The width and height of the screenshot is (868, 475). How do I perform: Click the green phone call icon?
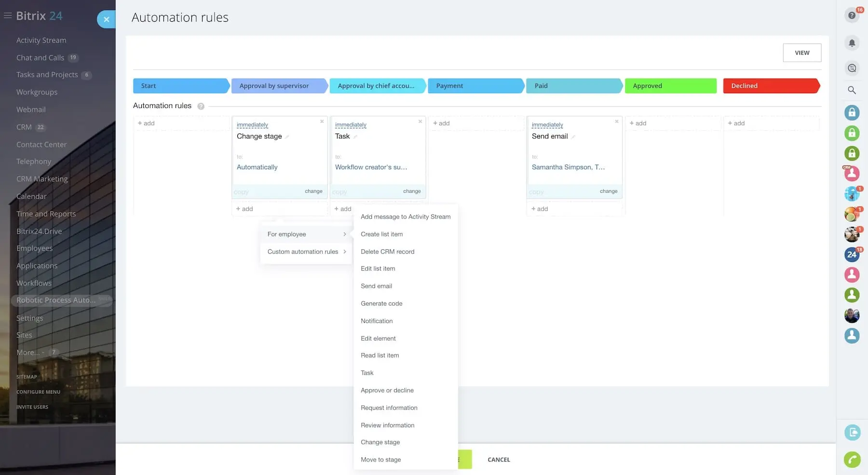pyautogui.click(x=852, y=460)
